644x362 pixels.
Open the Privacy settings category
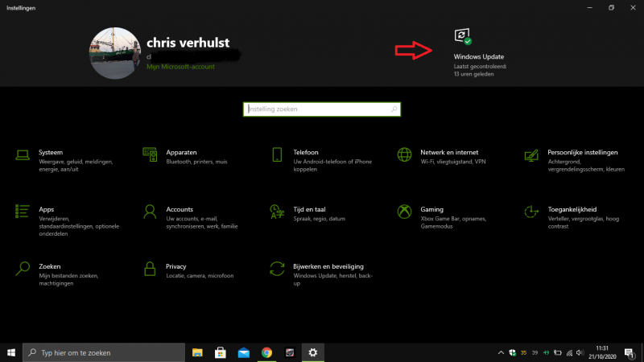coord(175,266)
